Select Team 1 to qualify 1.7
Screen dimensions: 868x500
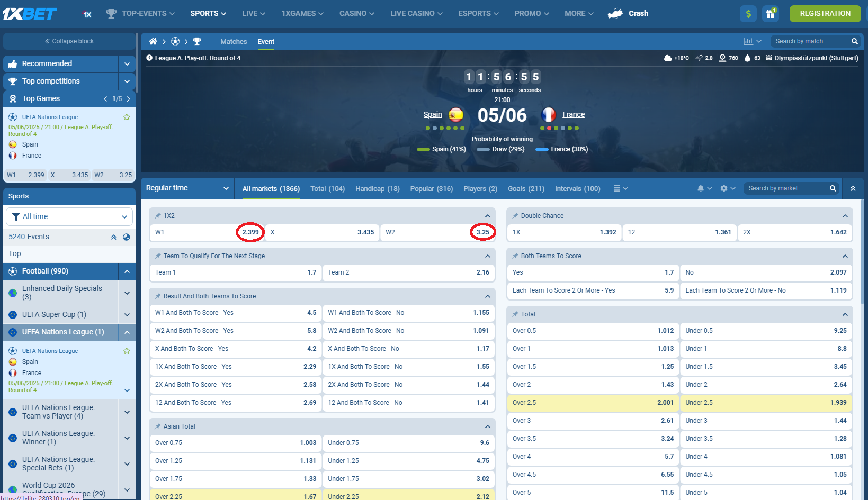click(236, 272)
